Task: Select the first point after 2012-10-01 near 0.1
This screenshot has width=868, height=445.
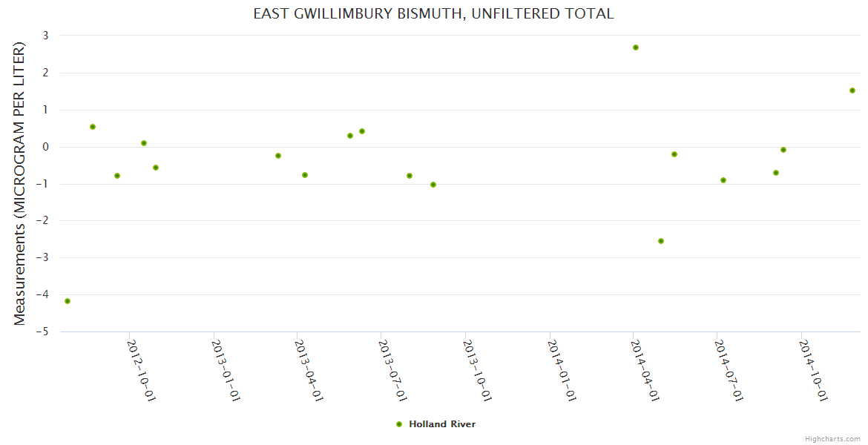Action: pyautogui.click(x=144, y=143)
